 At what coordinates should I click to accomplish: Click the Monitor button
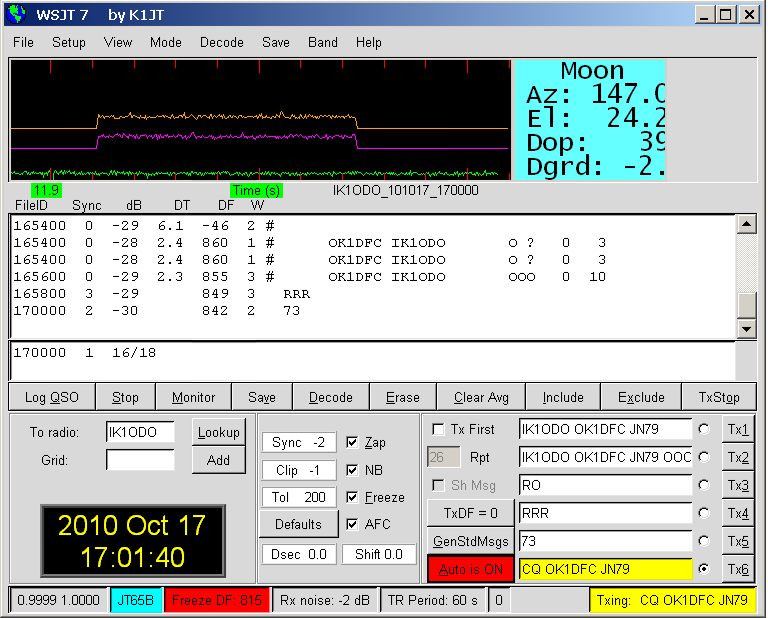coord(193,397)
